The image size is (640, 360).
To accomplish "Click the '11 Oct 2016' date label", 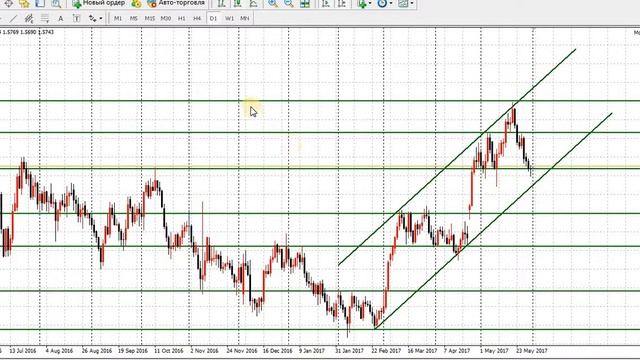I will click(169, 351).
